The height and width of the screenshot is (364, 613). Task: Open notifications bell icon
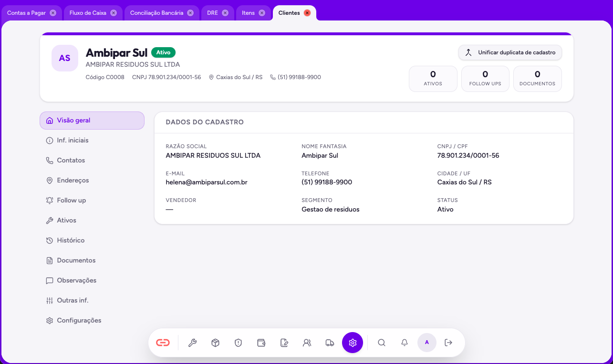(x=405, y=343)
